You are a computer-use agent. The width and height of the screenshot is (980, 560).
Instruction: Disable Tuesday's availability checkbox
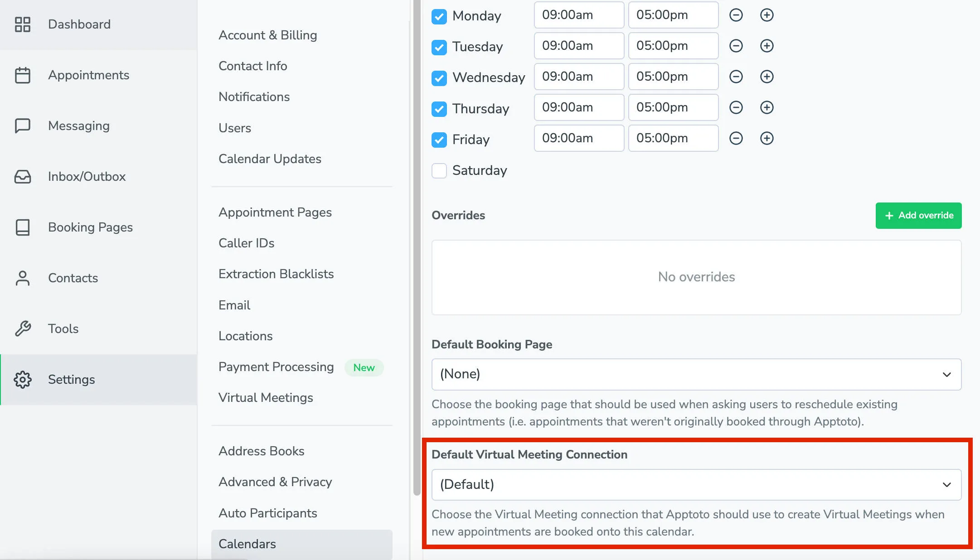tap(438, 47)
